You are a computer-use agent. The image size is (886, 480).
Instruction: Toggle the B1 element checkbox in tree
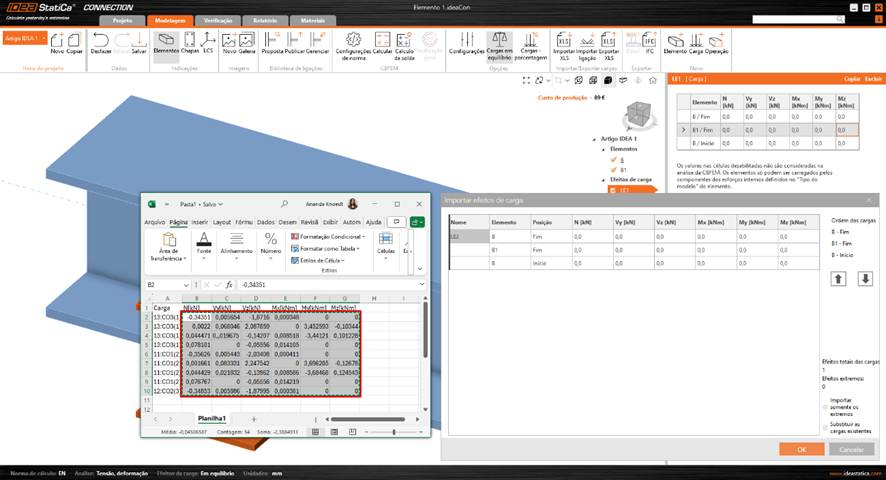point(614,168)
